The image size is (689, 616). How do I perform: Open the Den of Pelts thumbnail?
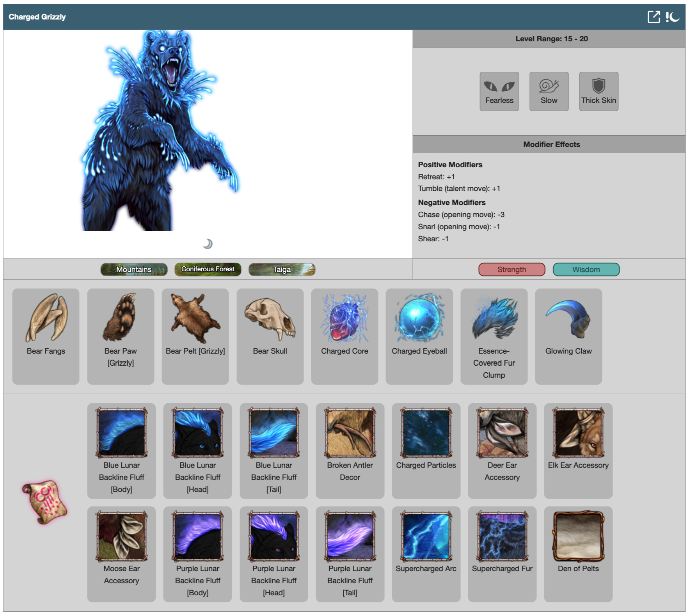(578, 536)
